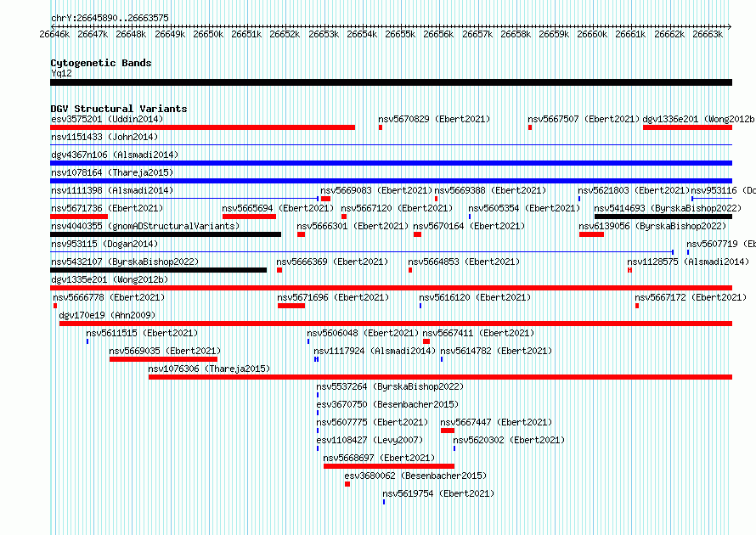The width and height of the screenshot is (756, 535).
Task: Click nsv5614782 (Ebert2021) variant label
Action: pos(496,351)
